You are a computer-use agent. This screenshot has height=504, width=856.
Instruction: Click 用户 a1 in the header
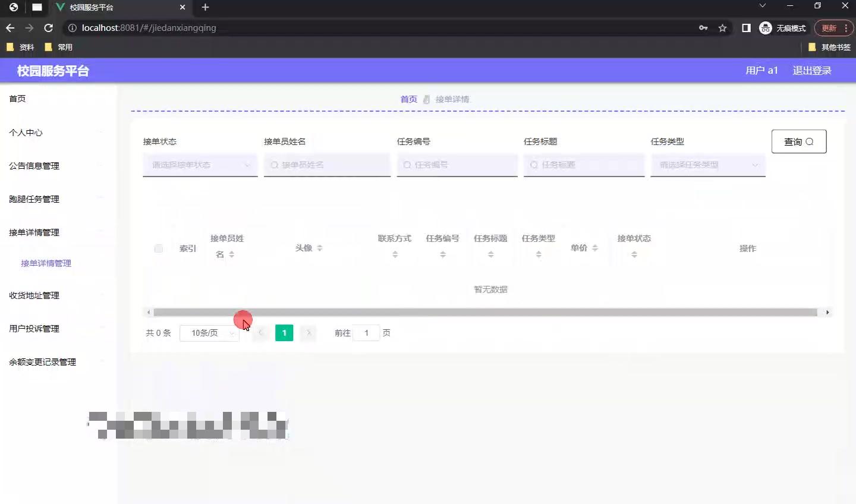tap(761, 70)
